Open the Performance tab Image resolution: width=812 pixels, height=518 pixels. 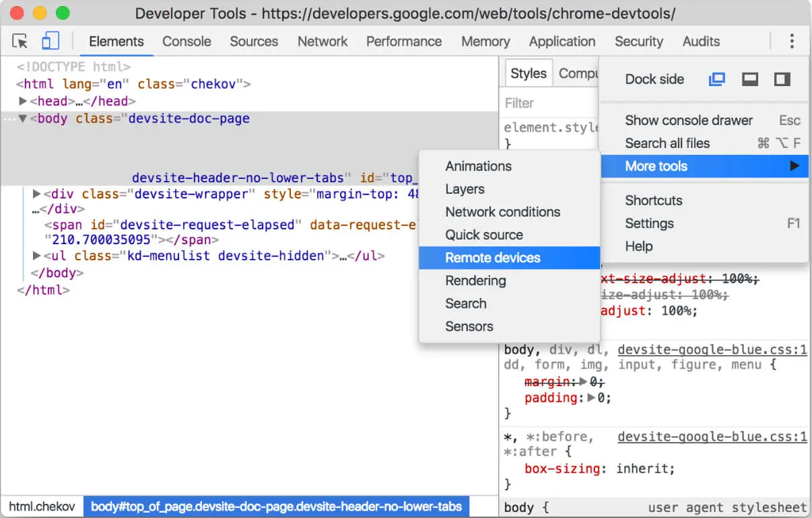click(x=404, y=41)
